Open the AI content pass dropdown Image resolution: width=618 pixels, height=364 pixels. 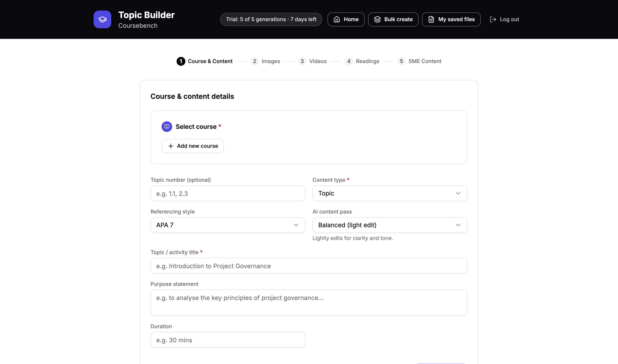tap(390, 225)
